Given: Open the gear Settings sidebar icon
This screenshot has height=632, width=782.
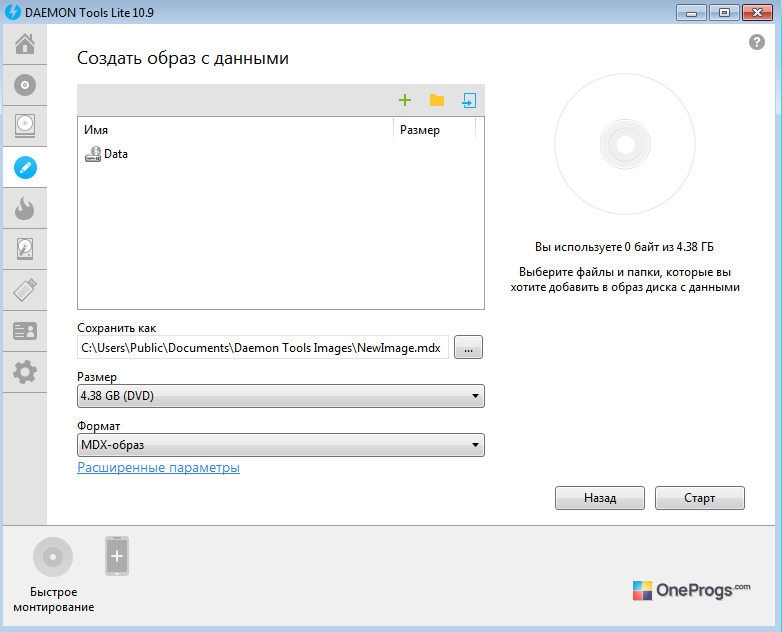Looking at the screenshot, I should 25,372.
